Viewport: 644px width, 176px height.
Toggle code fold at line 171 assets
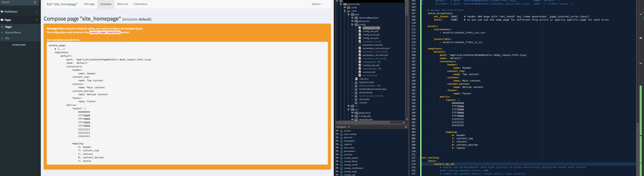click(x=418, y=26)
